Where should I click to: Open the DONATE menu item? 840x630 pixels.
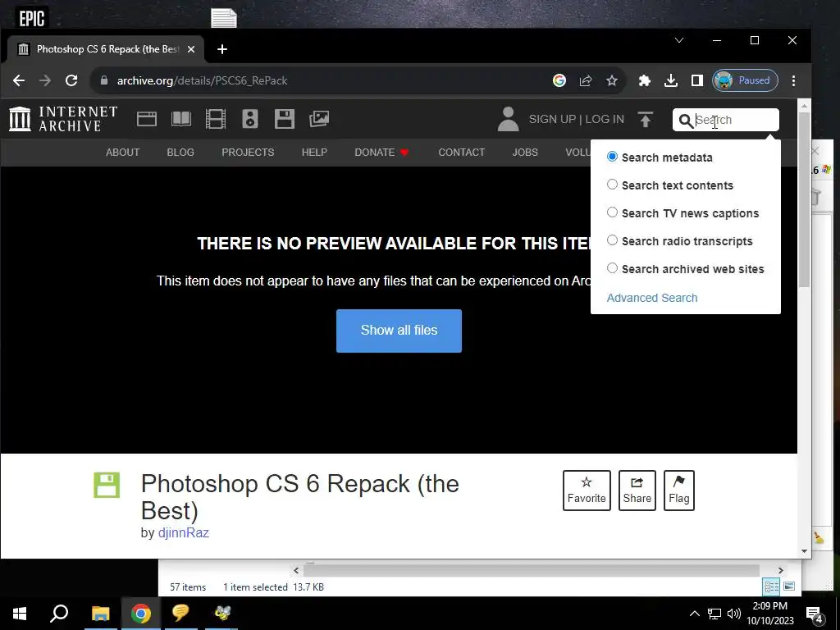pyautogui.click(x=382, y=152)
